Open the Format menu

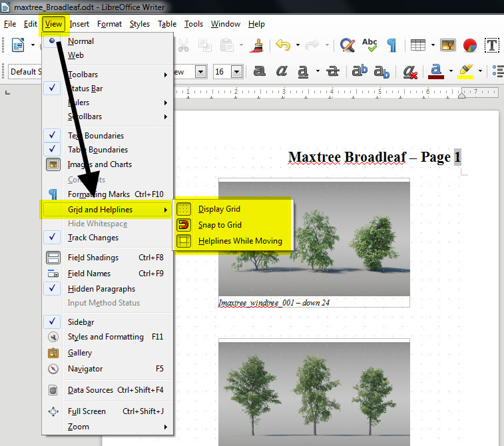point(109,24)
